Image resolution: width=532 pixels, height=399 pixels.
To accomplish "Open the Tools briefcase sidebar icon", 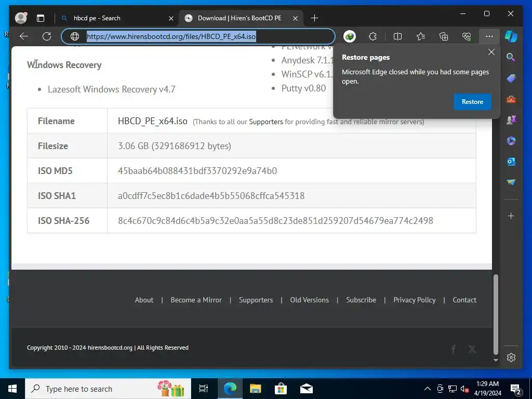I will click(x=511, y=99).
